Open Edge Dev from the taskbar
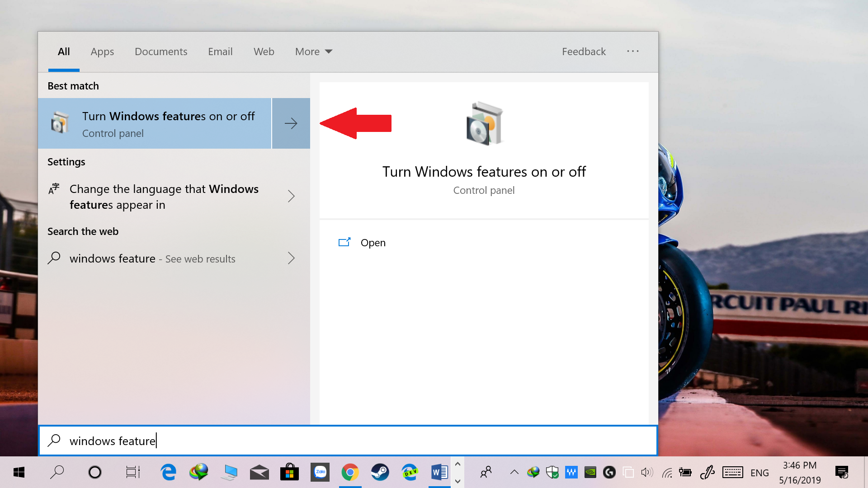 pyautogui.click(x=410, y=473)
